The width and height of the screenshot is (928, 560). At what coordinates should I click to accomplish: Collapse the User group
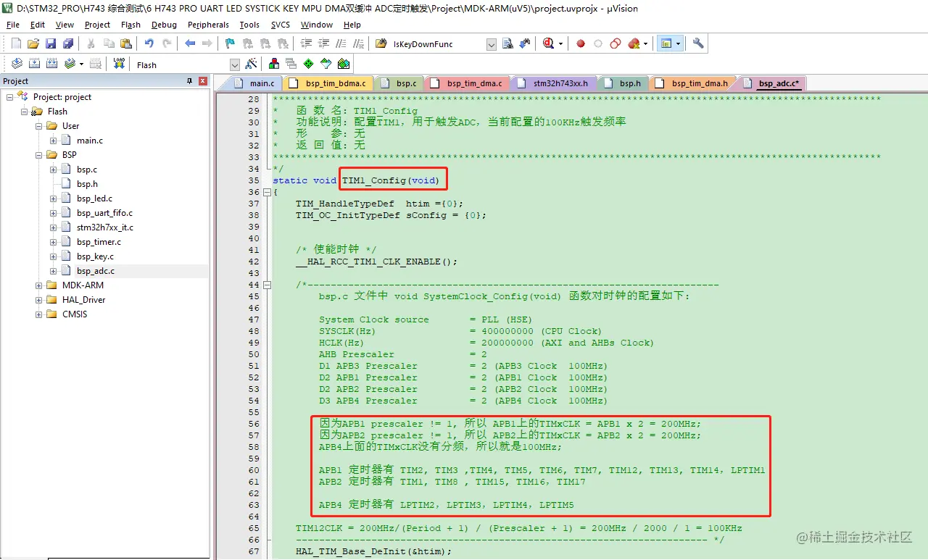[x=38, y=126]
